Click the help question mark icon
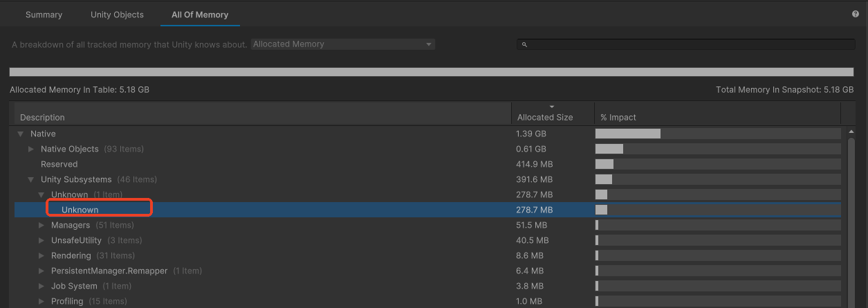Image resolution: width=868 pixels, height=308 pixels. coord(856,15)
